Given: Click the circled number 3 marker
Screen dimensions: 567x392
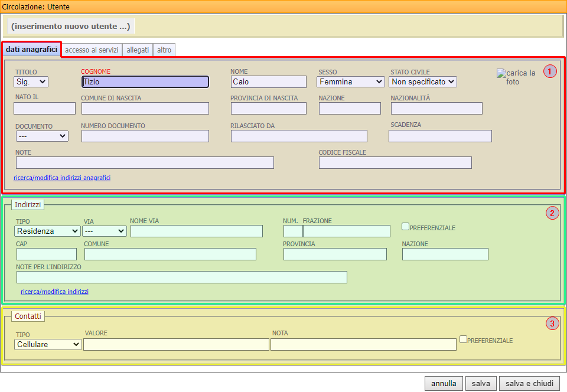Looking at the screenshot, I should tap(552, 323).
